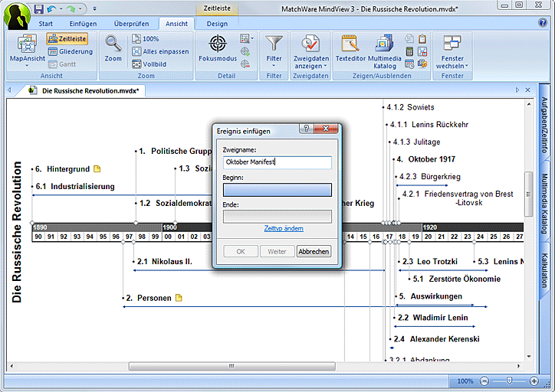Viewport: 555px width, 392px height.
Task: Select the Die Russische Revolution.mvdx document tab
Action: (x=90, y=91)
